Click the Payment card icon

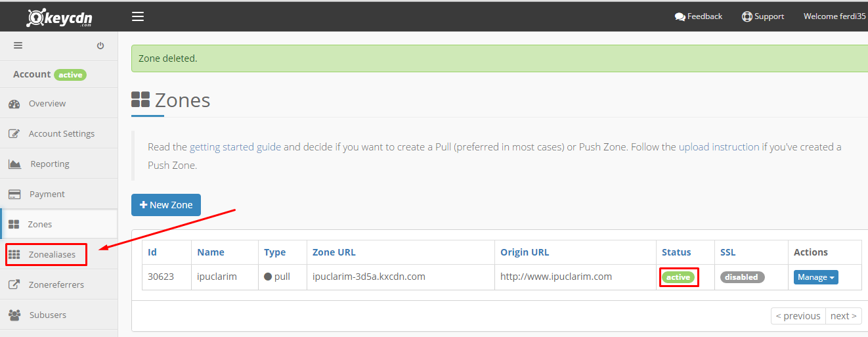14,194
